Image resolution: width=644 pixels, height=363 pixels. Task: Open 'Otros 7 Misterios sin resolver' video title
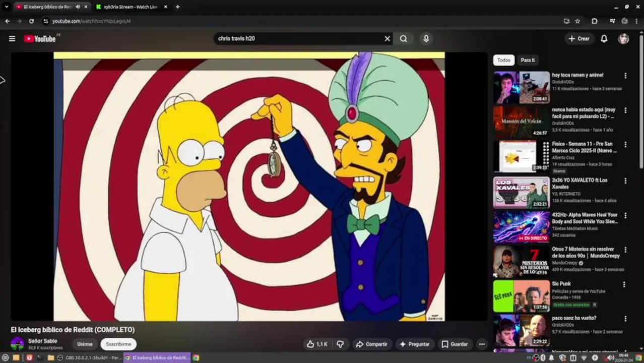586,252
